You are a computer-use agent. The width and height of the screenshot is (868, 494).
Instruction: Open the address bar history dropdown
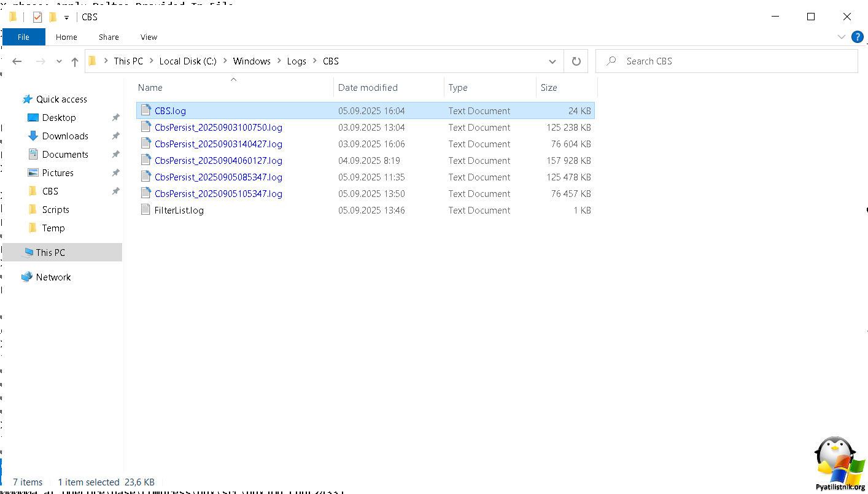(x=552, y=61)
